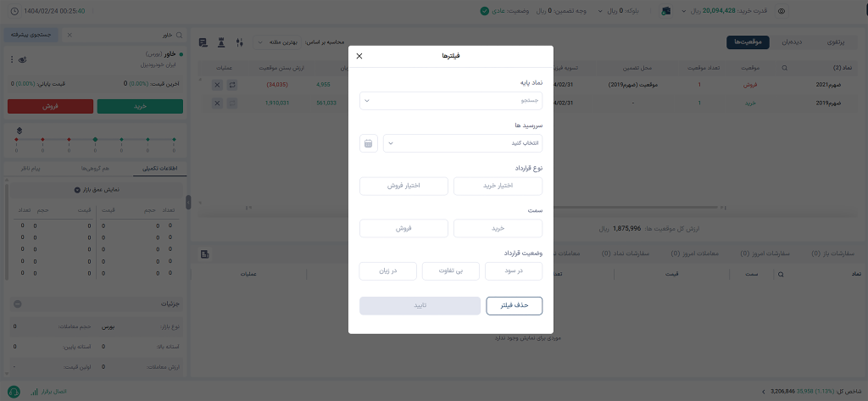Click the remove filter button
The image size is (868, 401).
(x=515, y=306)
